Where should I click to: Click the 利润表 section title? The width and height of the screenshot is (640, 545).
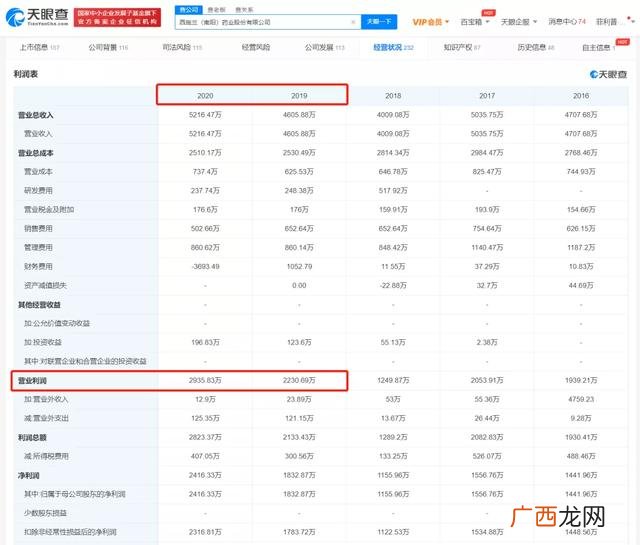(x=26, y=74)
